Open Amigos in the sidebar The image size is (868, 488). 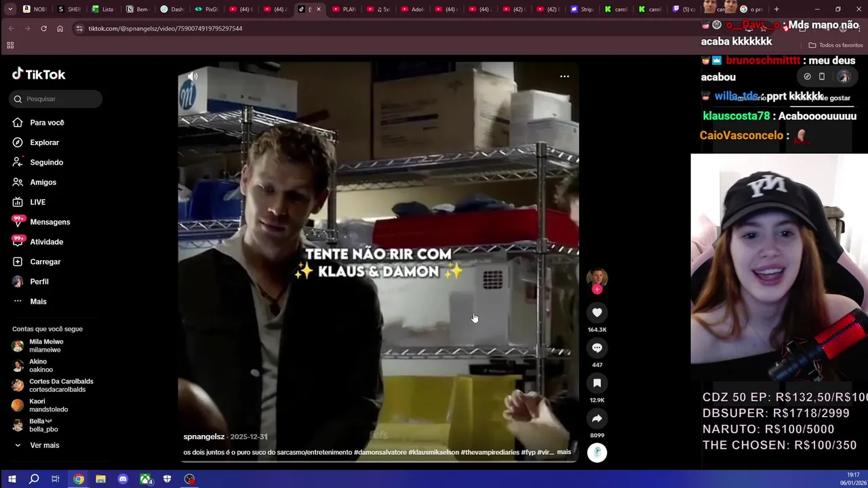[35, 182]
